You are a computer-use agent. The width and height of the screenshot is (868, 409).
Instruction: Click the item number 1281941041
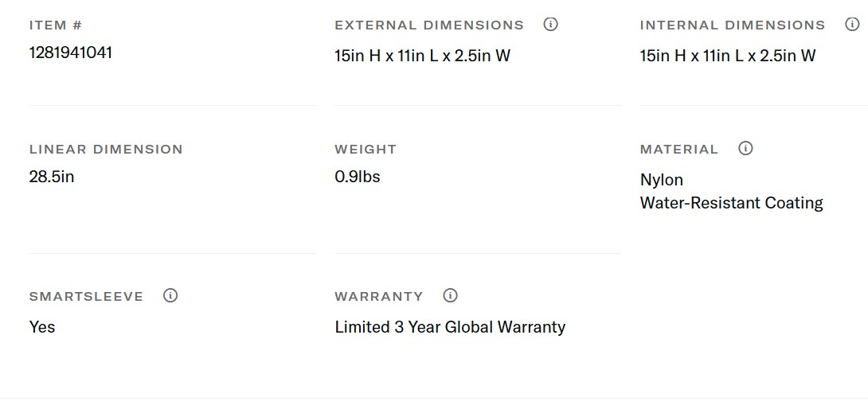pyautogui.click(x=71, y=53)
